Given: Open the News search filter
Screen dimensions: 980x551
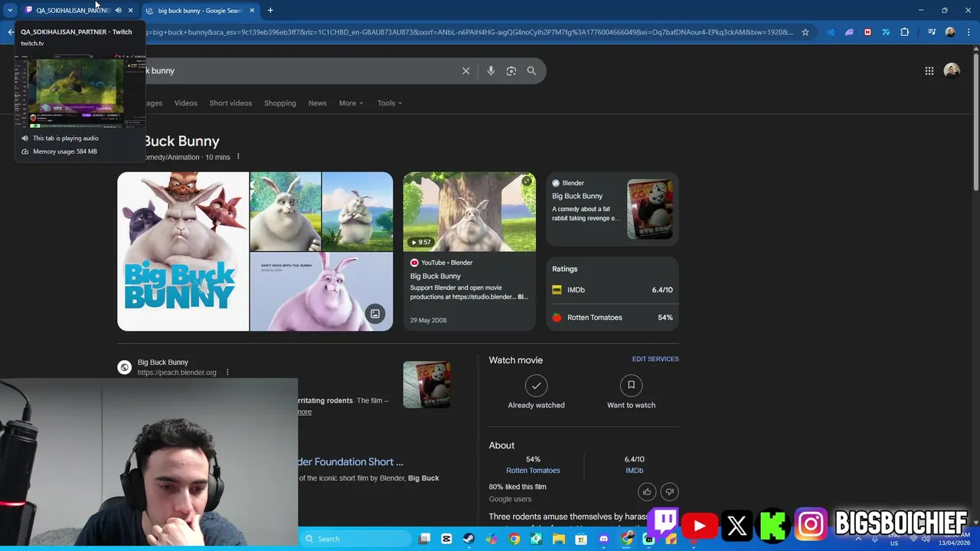Looking at the screenshot, I should point(317,103).
